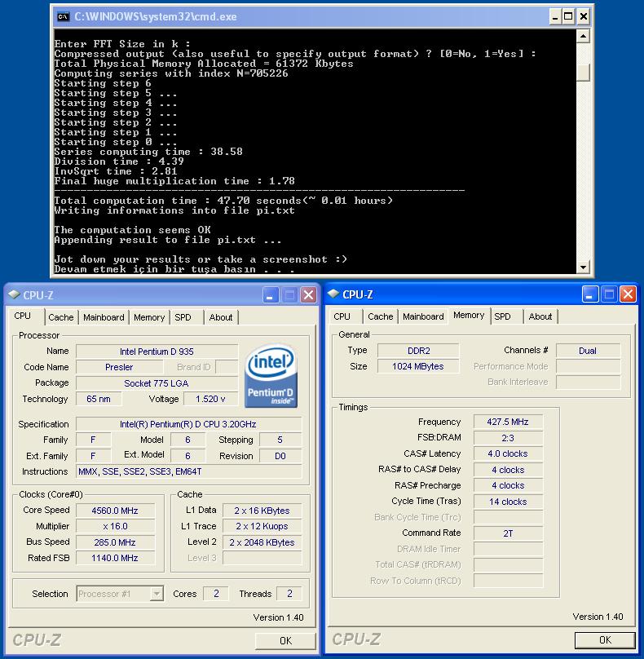
Task: Click the cmd scrollbar thumb
Action: click(x=583, y=73)
